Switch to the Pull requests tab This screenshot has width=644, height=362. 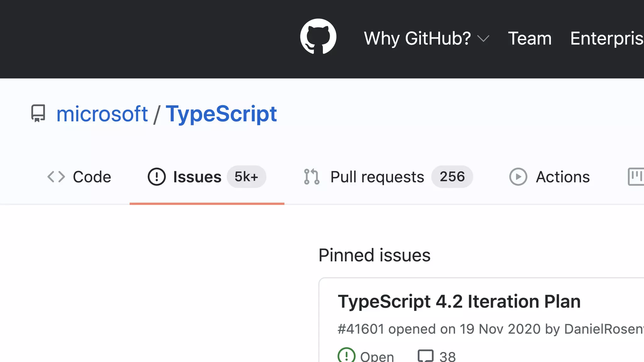pyautogui.click(x=377, y=177)
